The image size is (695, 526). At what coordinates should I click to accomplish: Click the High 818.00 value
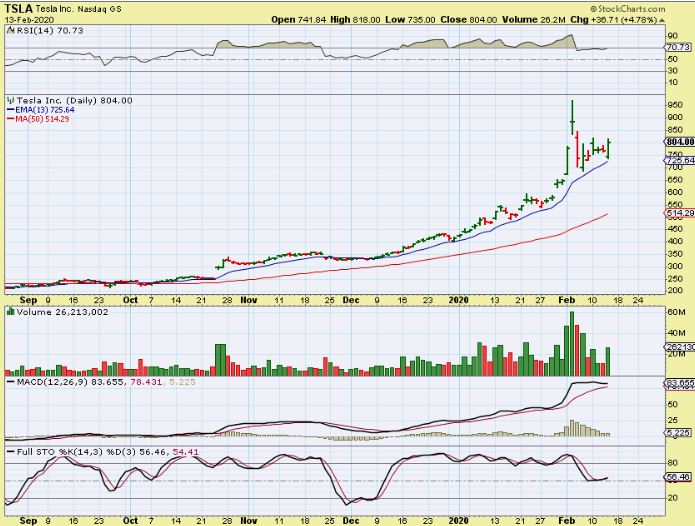pos(355,20)
